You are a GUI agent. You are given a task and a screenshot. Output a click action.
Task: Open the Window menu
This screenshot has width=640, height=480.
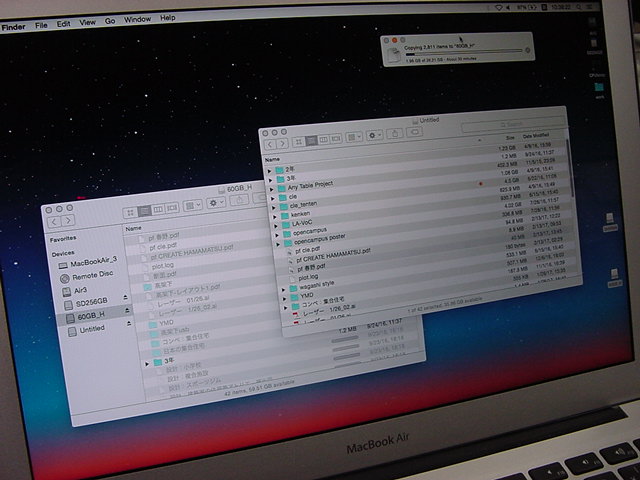tap(138, 20)
